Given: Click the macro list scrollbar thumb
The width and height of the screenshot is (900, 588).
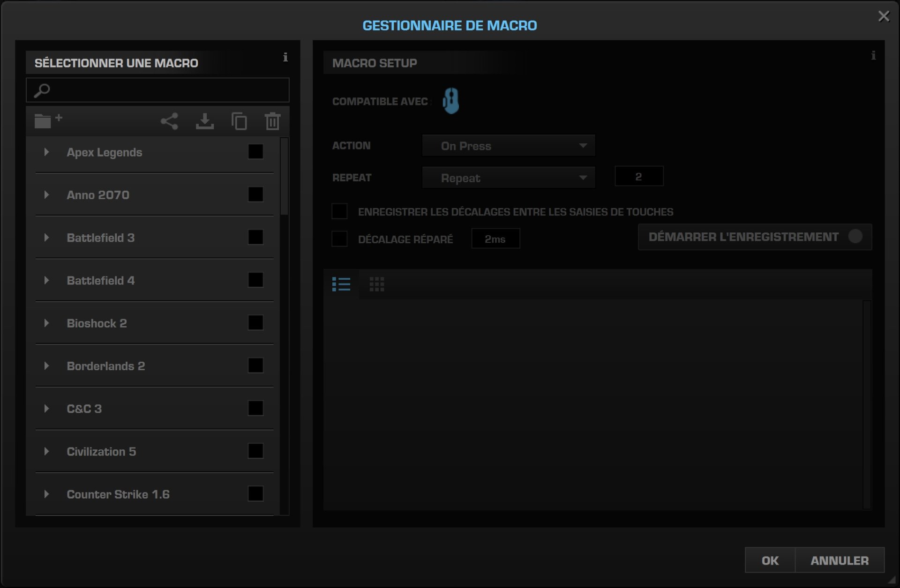Looking at the screenshot, I should 284,177.
